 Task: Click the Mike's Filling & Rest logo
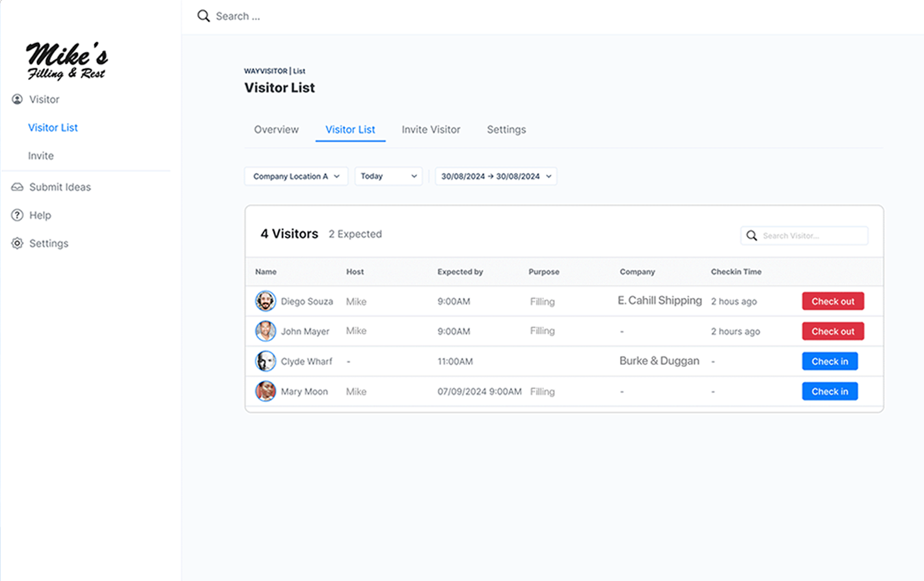pyautogui.click(x=67, y=61)
